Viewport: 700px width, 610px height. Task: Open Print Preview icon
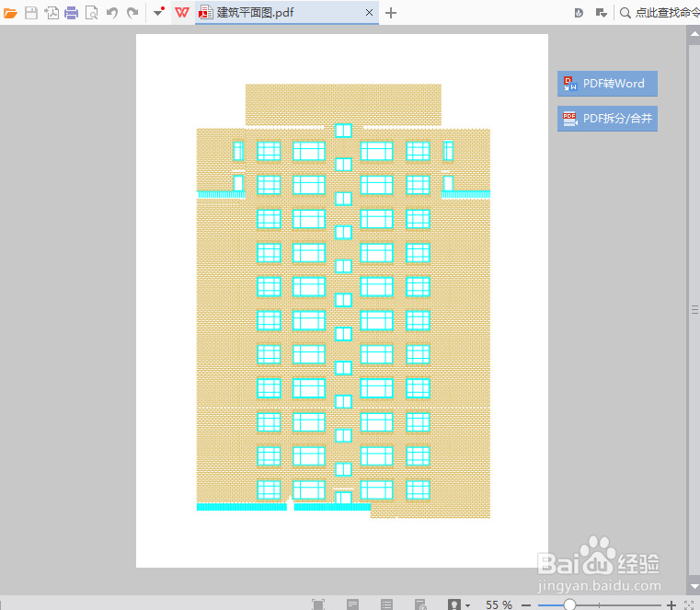click(91, 13)
